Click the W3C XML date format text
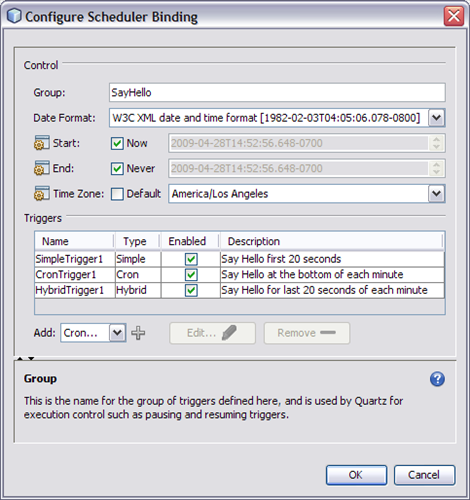The height and width of the screenshot is (500, 470). coord(266,118)
